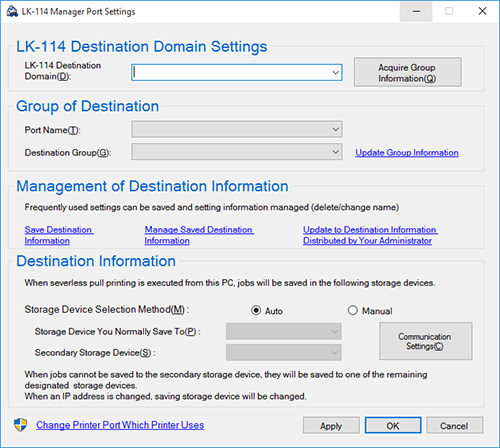Screen dimensions: 500x448
Task: Click Update to Destination Information Distributed link
Action: click(370, 235)
